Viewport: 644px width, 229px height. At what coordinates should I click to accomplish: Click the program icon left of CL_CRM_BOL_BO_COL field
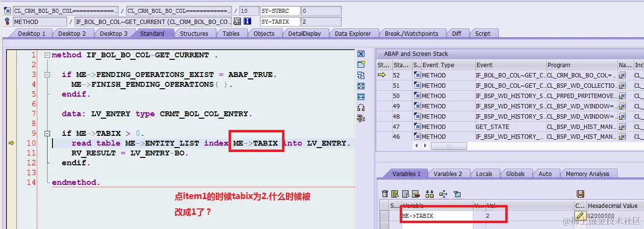pyautogui.click(x=7, y=10)
